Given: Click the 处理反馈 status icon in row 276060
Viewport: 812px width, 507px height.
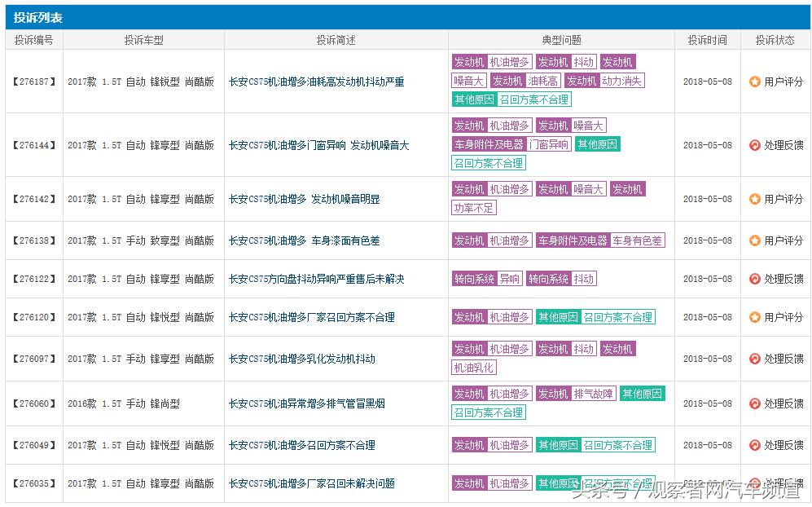Looking at the screenshot, I should coord(754,403).
